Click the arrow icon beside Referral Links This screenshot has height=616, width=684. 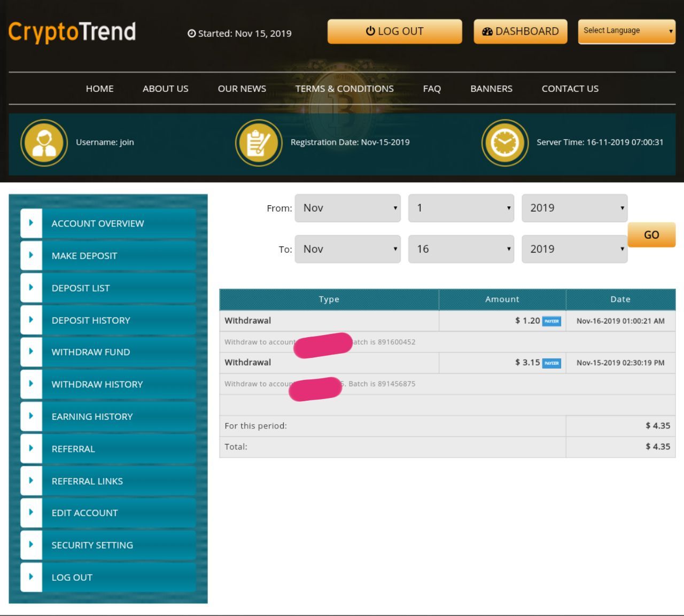pyautogui.click(x=31, y=480)
